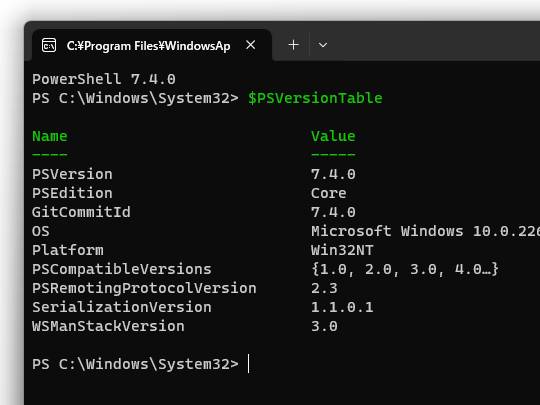Click the SerializationVersion value 1.1.0.1
The width and height of the screenshot is (540, 405).
(x=342, y=307)
